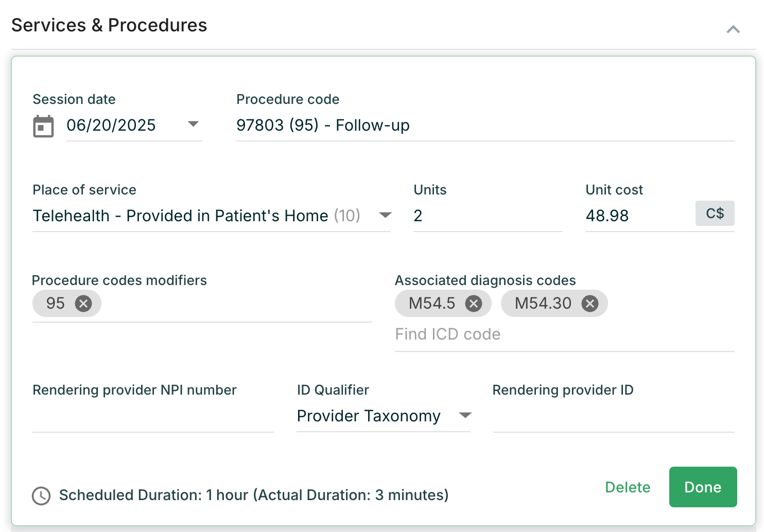Remove the M54.5 diagnosis code chip

click(x=474, y=304)
